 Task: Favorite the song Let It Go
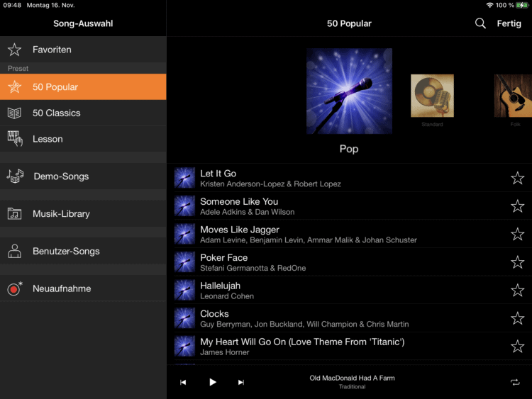point(517,178)
